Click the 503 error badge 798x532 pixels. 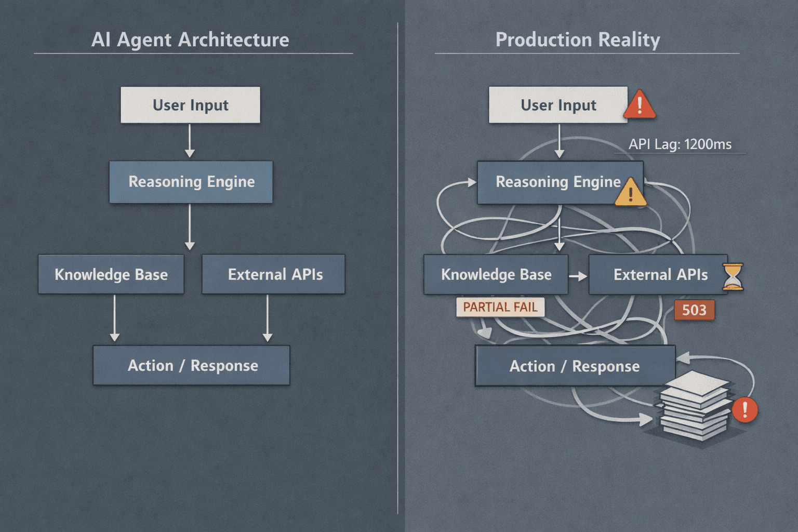[x=694, y=310]
